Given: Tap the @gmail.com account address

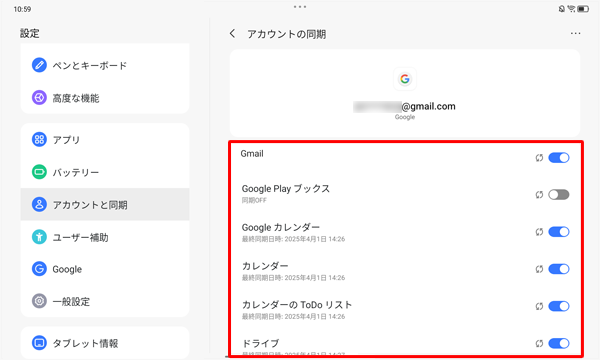Looking at the screenshot, I should 404,106.
